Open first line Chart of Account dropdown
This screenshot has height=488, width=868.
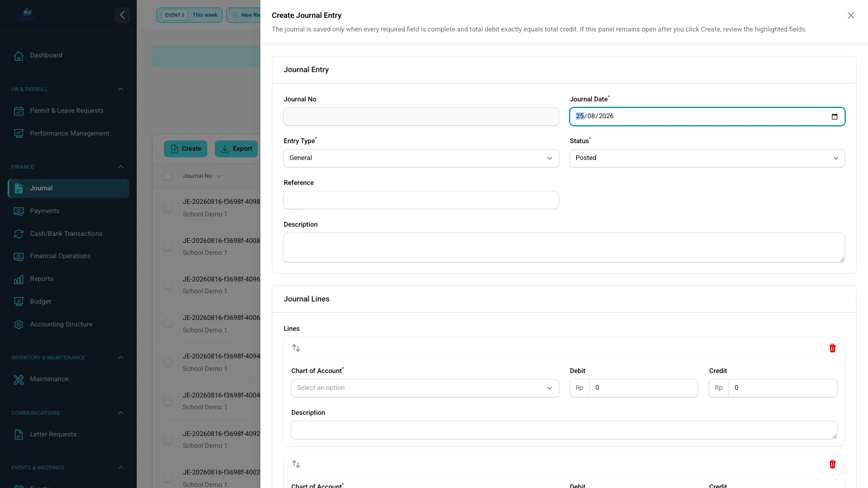pyautogui.click(x=425, y=388)
